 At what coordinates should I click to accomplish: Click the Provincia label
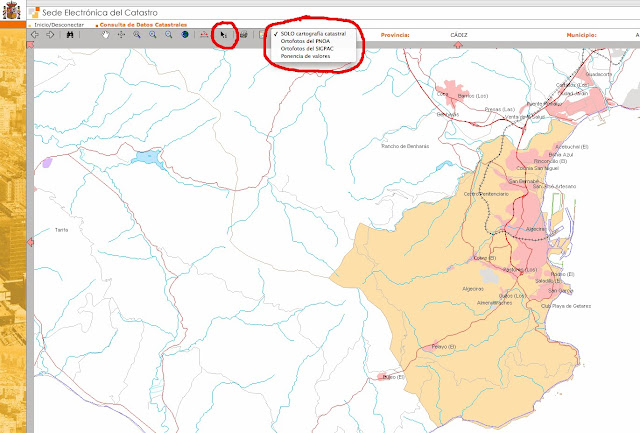pyautogui.click(x=395, y=35)
